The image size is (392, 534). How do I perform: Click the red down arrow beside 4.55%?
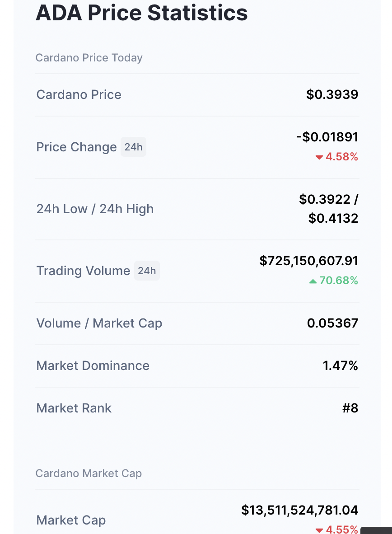click(x=319, y=530)
